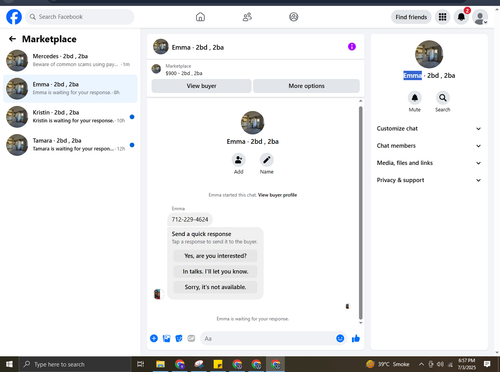Mute the conversation with bell icon
This screenshot has height=372, width=500.
pyautogui.click(x=415, y=98)
